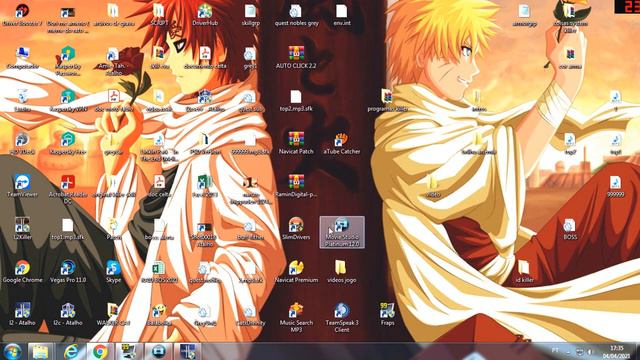
Task: Open the L2Killer shortcut
Action: (22, 229)
